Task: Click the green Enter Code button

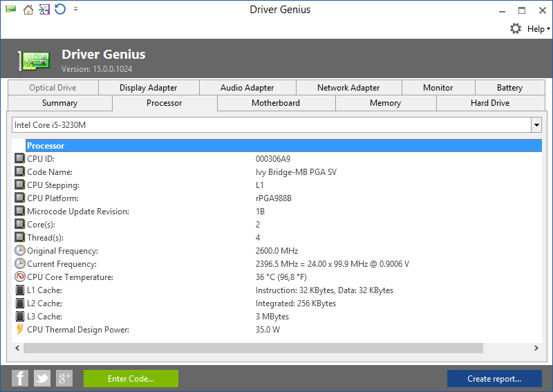Action: [131, 379]
